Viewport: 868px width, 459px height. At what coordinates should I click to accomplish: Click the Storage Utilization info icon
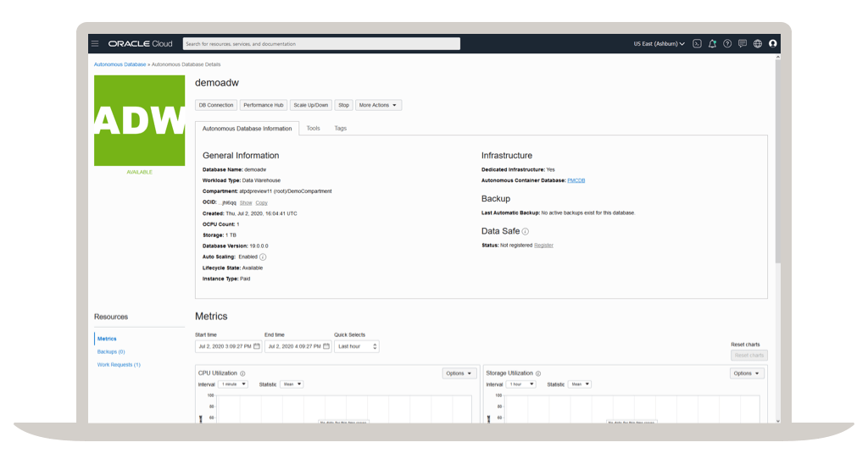pos(538,373)
